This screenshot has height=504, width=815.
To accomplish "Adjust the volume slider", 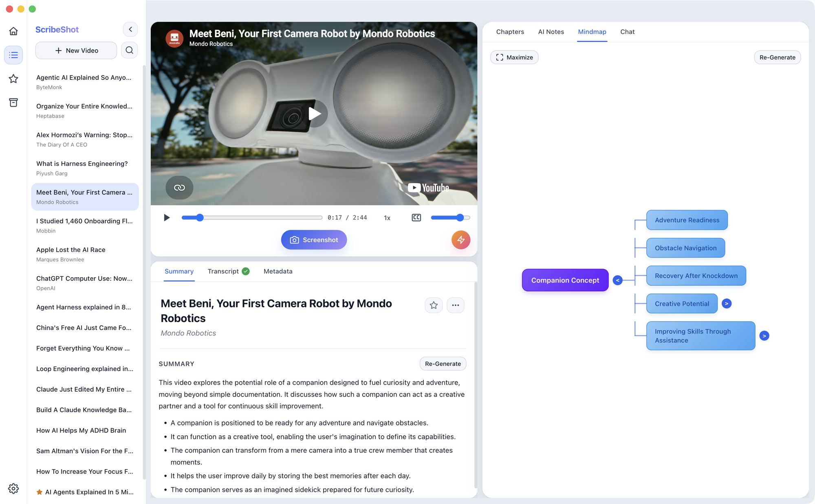I will coord(450,218).
